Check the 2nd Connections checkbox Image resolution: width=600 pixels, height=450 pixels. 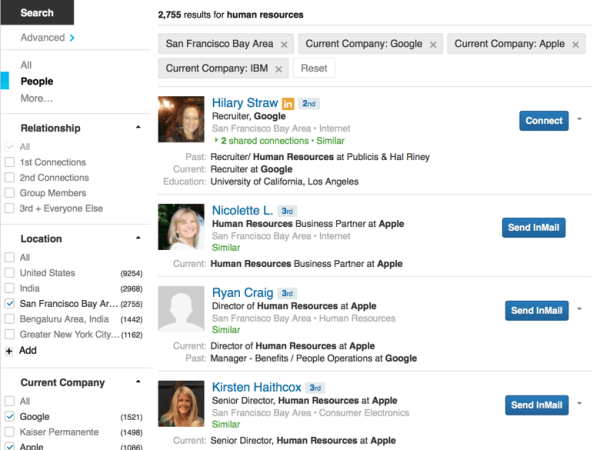[10, 178]
